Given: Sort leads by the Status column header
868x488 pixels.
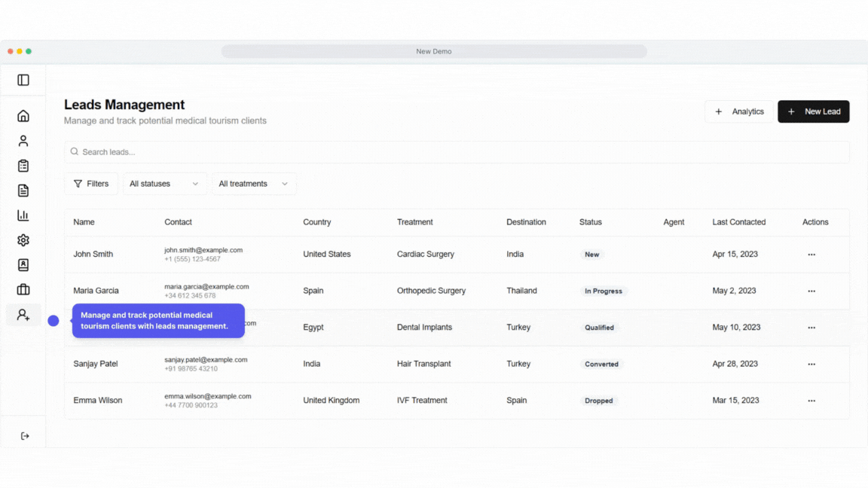Looking at the screenshot, I should pyautogui.click(x=590, y=222).
